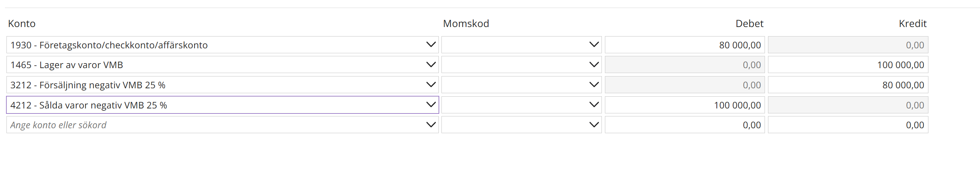Screen dimensions: 980x172
Task: Select the 3212 Försäljning negativ VMB field
Action: (213, 85)
